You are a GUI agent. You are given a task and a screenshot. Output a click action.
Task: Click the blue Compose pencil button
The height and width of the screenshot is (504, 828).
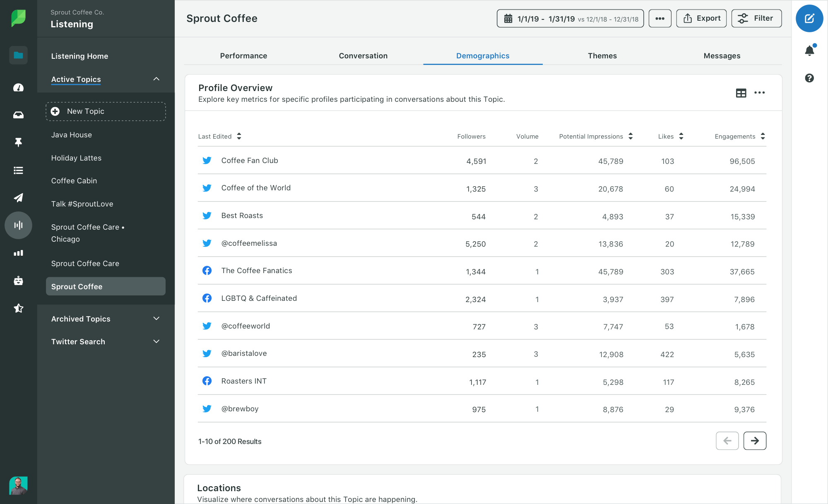tap(809, 18)
